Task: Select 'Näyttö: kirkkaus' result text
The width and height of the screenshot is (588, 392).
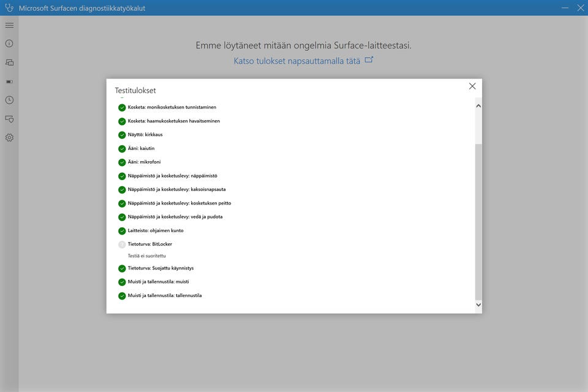Action: [x=145, y=134]
